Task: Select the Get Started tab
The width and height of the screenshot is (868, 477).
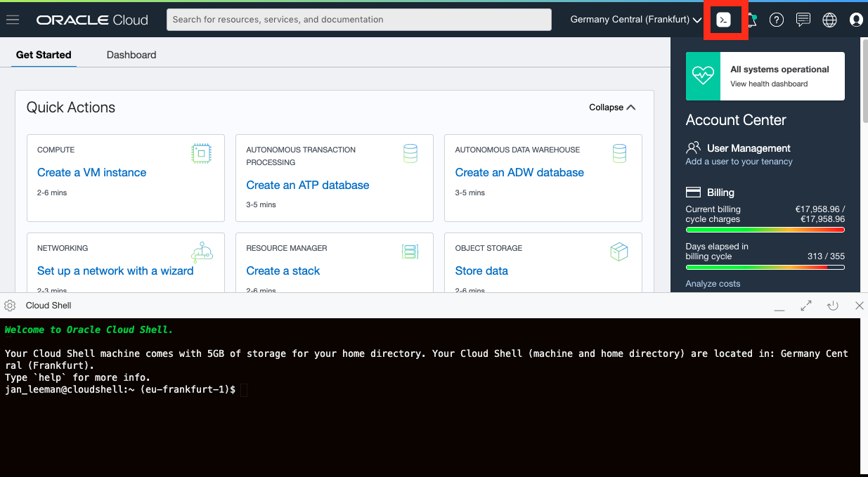Action: point(44,55)
